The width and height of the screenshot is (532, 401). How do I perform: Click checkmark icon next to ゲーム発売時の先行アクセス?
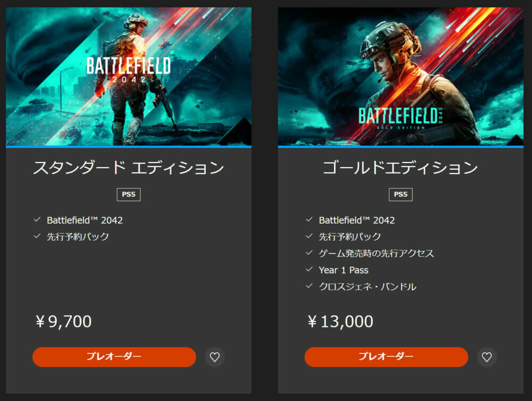pos(309,253)
